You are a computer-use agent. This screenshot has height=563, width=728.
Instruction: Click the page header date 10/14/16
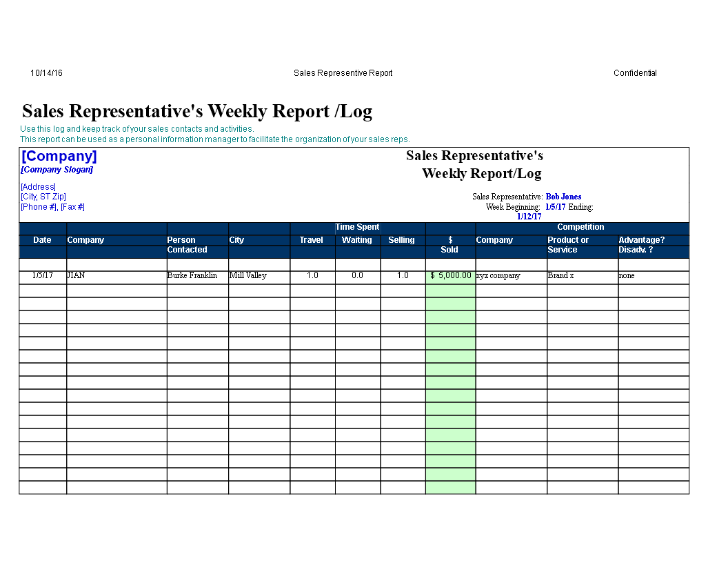[x=46, y=73]
